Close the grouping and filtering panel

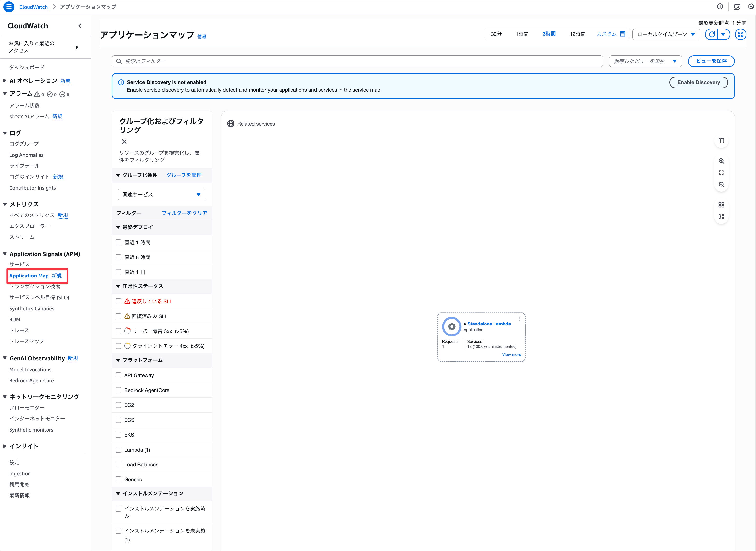tap(124, 142)
